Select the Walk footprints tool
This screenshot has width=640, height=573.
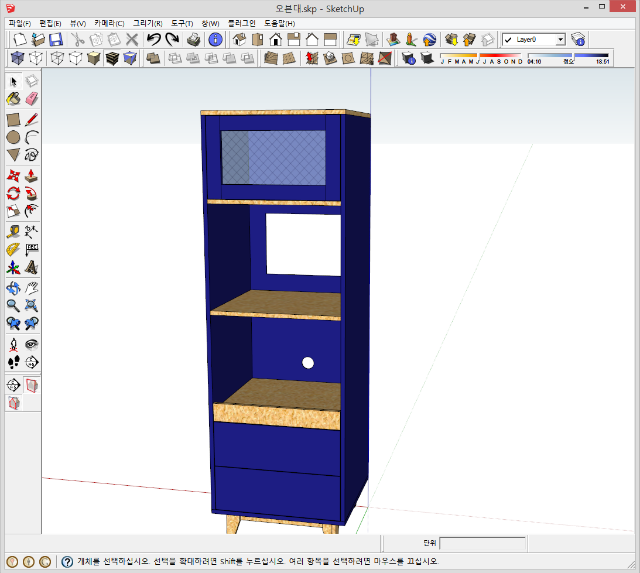tap(13, 362)
